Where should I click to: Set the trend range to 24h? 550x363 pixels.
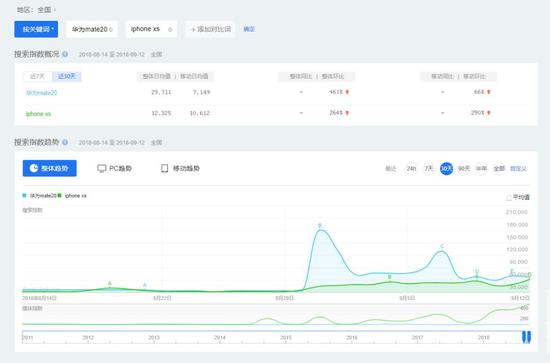coord(411,169)
